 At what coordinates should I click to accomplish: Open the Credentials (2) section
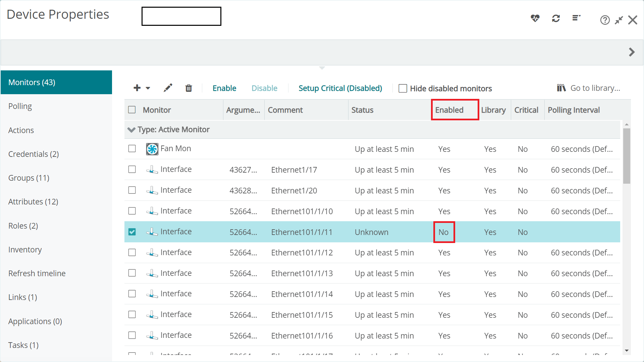pos(33,154)
